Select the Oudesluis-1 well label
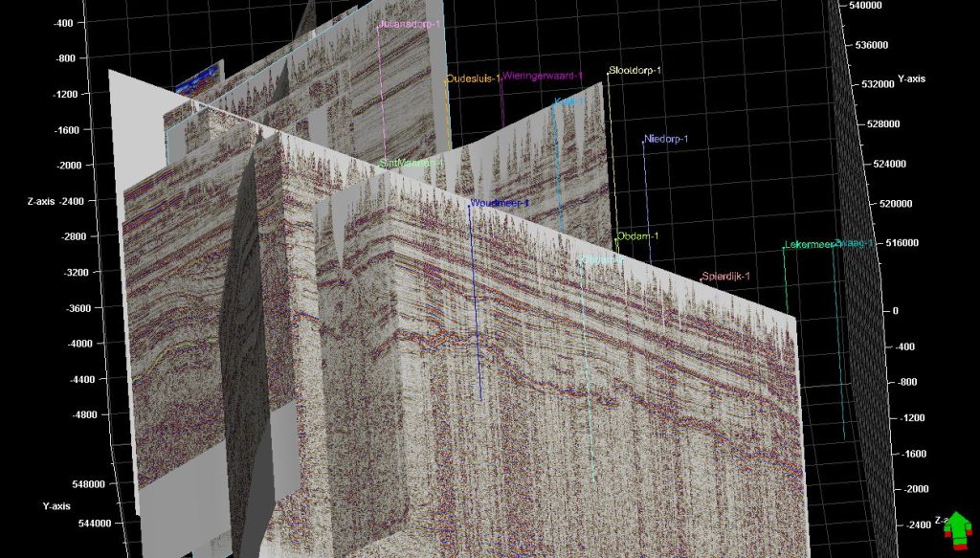 coord(473,78)
